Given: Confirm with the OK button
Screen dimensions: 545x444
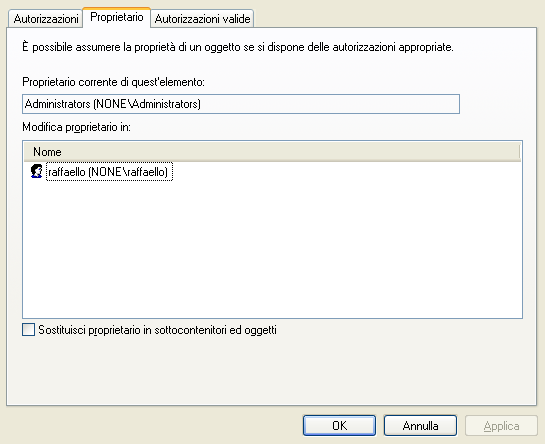Looking at the screenshot, I should [x=339, y=425].
